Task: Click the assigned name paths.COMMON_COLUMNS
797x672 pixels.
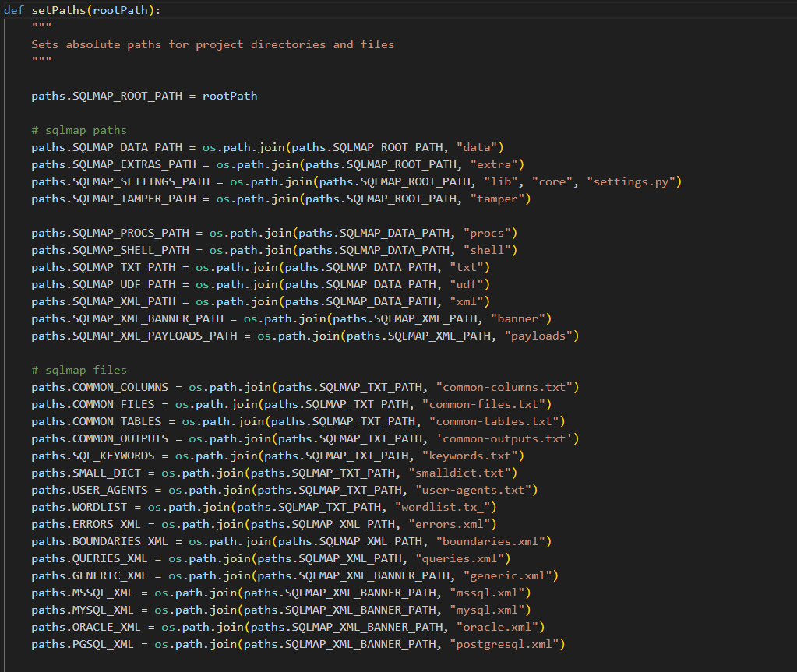Action: point(100,387)
